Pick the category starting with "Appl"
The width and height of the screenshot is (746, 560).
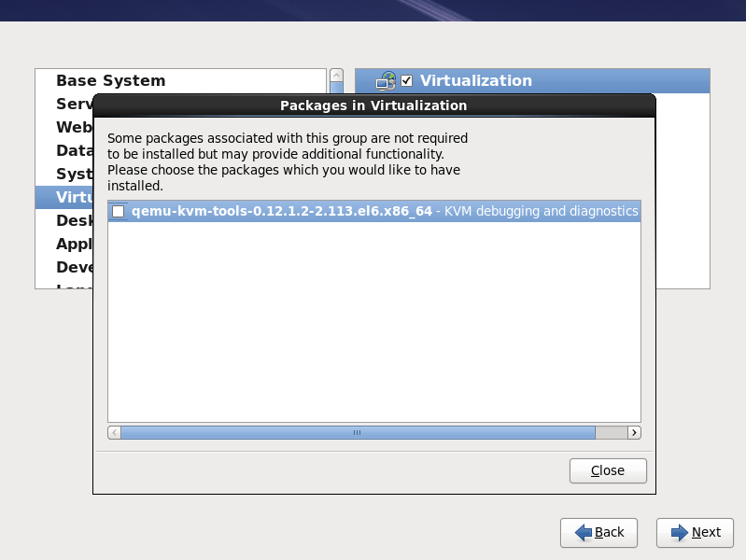[74, 244]
